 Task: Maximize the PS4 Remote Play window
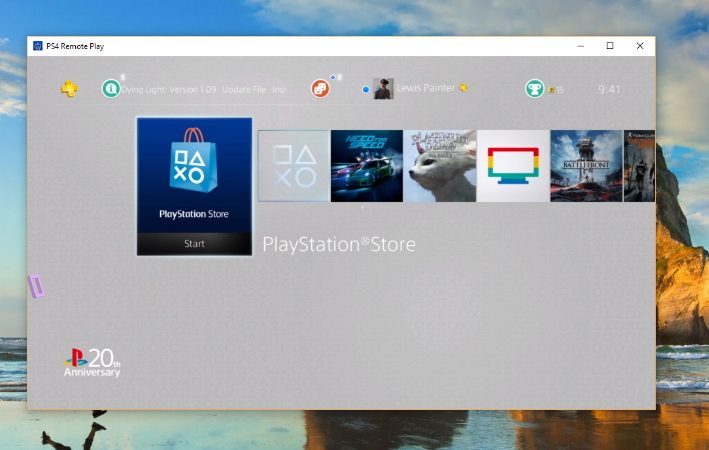(x=610, y=46)
